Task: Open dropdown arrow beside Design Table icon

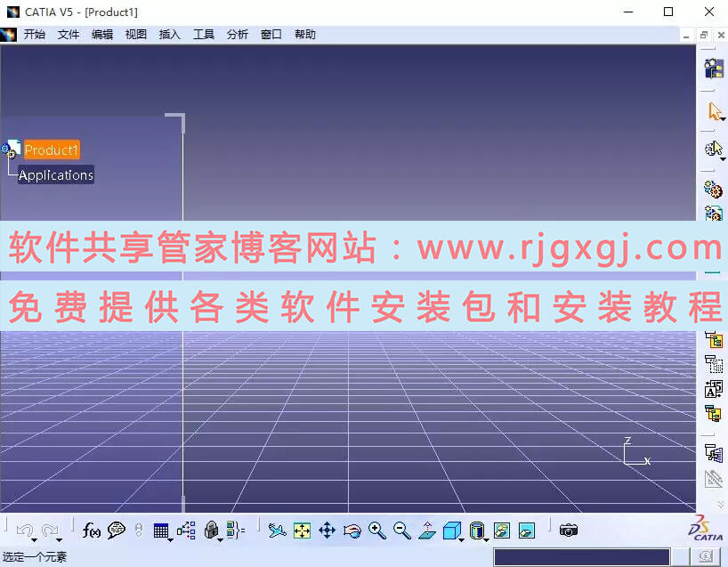Action: (170, 540)
